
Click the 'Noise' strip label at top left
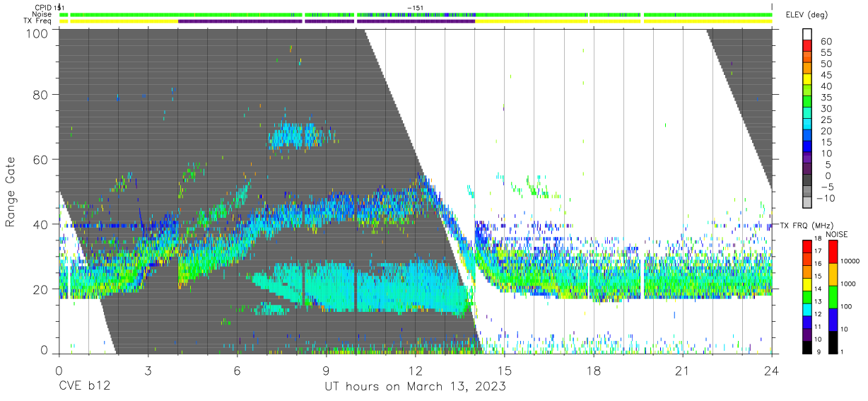[42, 14]
